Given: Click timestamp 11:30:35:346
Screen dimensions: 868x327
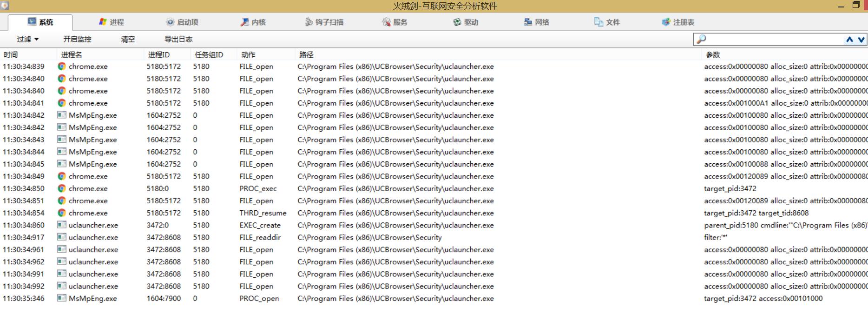Looking at the screenshot, I should click(23, 298).
